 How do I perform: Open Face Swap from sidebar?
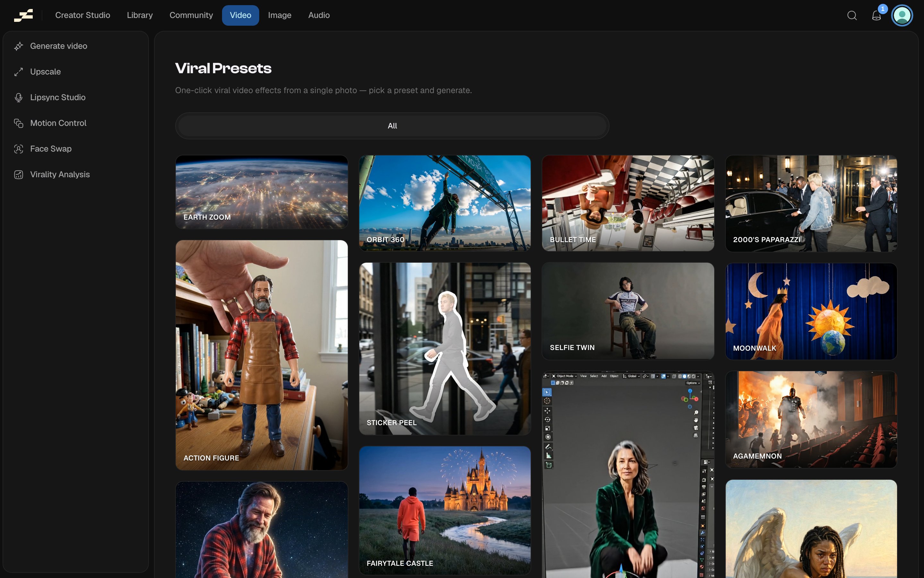click(x=76, y=149)
